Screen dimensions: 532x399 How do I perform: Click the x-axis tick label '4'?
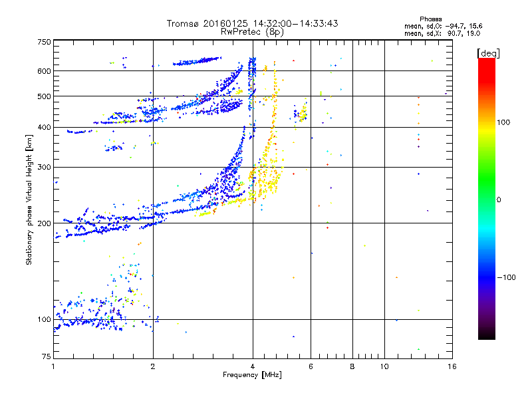pyautogui.click(x=253, y=366)
